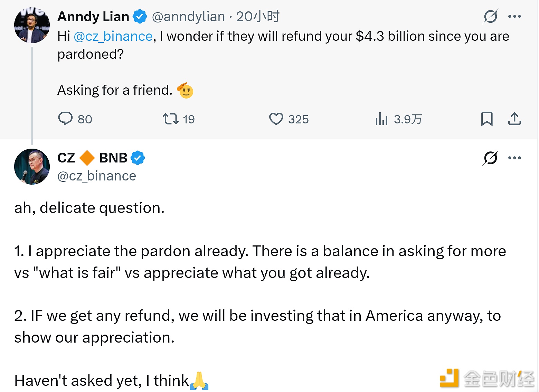
Task: Bookmark Anndy Lian's tweet
Action: coord(487,119)
